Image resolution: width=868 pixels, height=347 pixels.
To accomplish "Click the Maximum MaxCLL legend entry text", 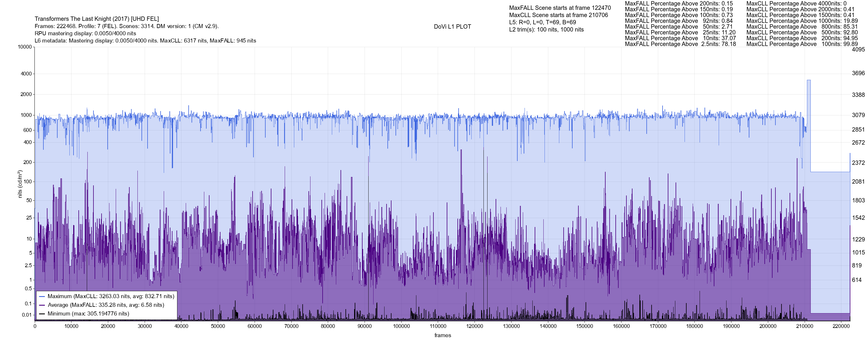I will 111,296.
